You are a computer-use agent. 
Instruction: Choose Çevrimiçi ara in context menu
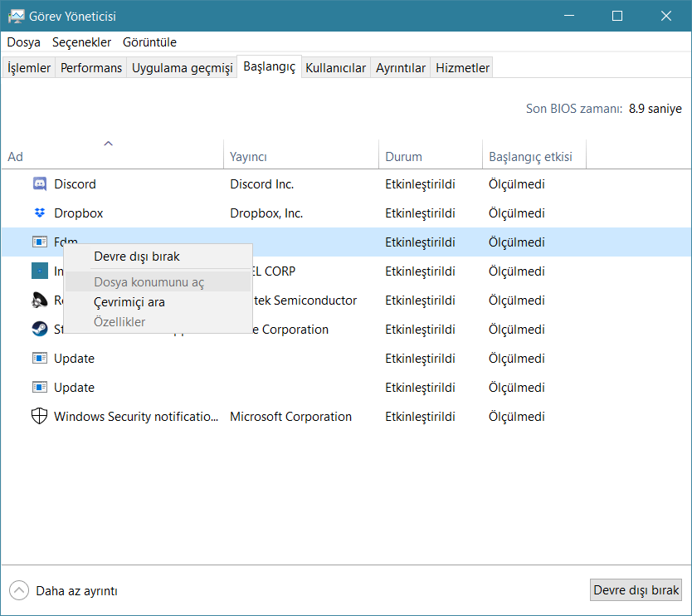click(x=158, y=302)
